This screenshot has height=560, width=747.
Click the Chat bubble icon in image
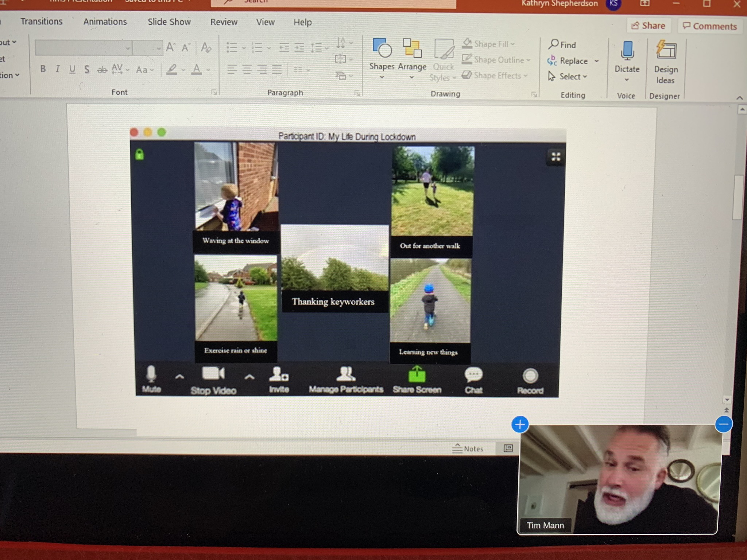click(x=473, y=374)
